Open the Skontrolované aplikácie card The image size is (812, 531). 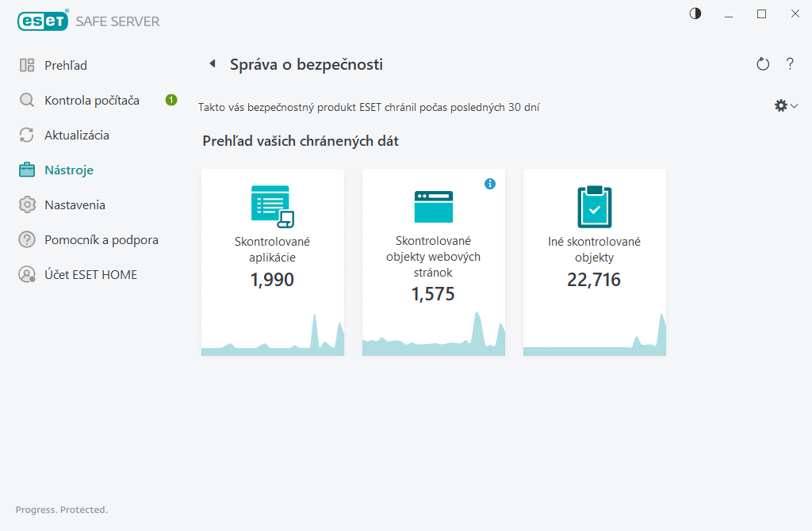click(x=273, y=262)
